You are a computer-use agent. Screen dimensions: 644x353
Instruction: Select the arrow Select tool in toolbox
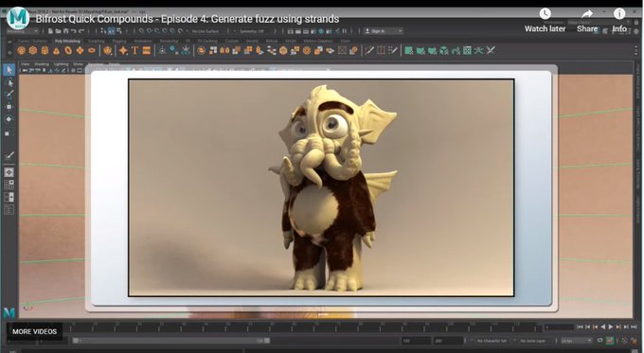tap(9, 70)
